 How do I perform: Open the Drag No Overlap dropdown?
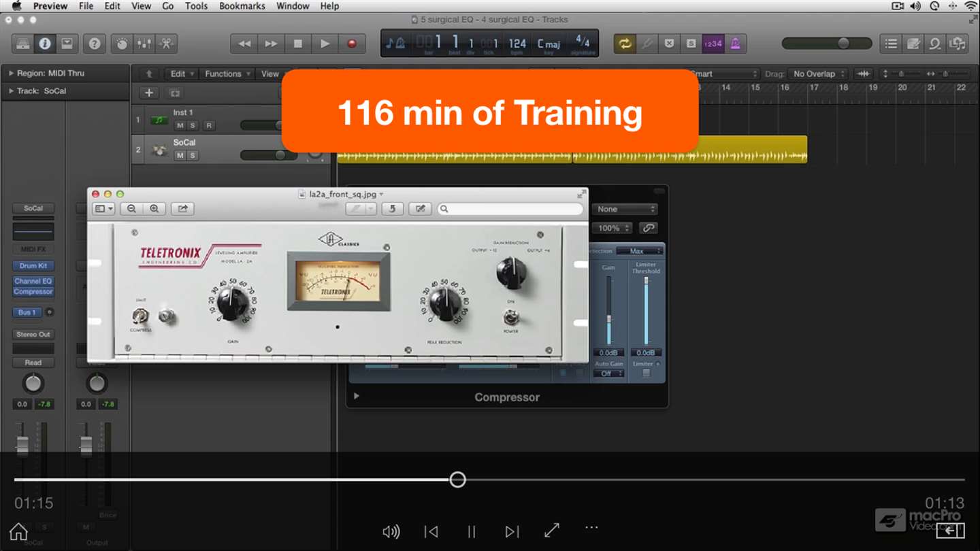[x=818, y=74]
